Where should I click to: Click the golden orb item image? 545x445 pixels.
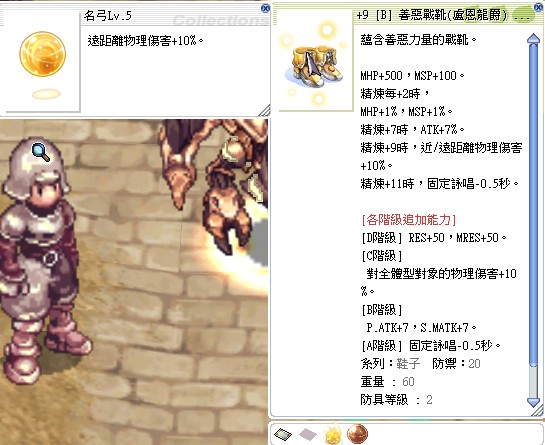pos(42,55)
